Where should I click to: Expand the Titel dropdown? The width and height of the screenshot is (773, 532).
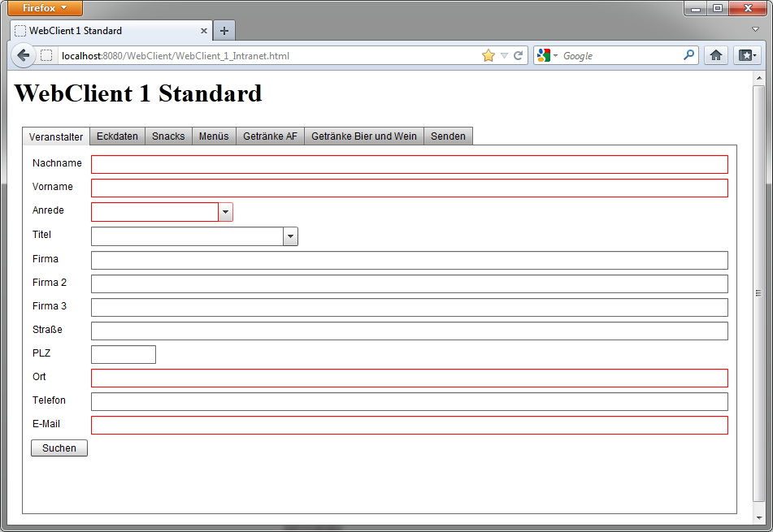pyautogui.click(x=290, y=236)
